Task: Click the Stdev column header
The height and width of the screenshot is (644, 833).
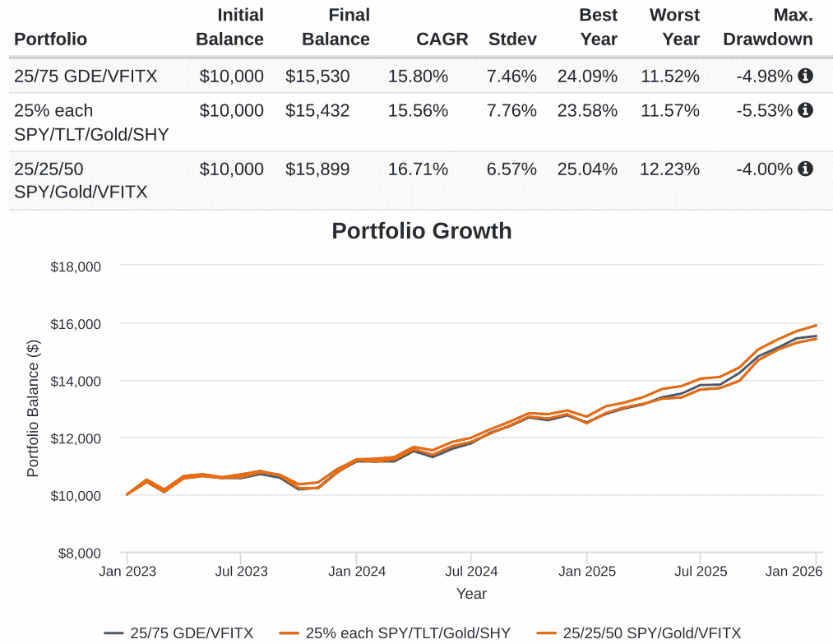Action: tap(512, 39)
